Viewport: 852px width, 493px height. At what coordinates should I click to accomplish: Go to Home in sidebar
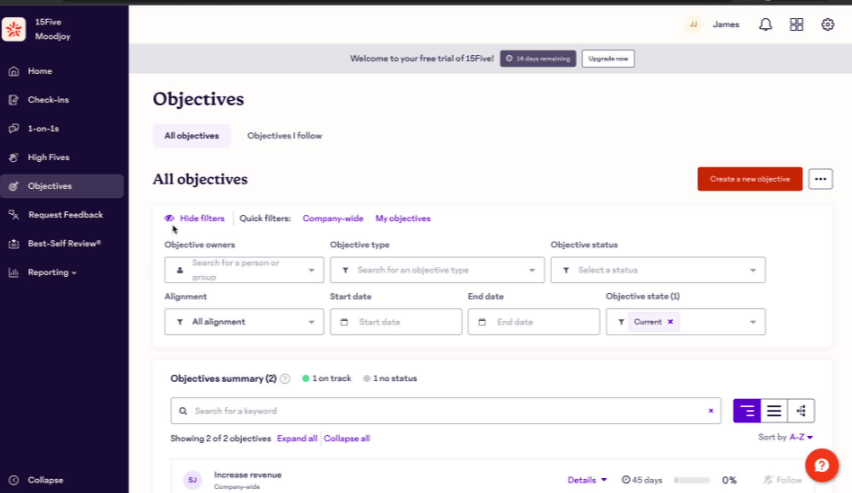pos(40,71)
